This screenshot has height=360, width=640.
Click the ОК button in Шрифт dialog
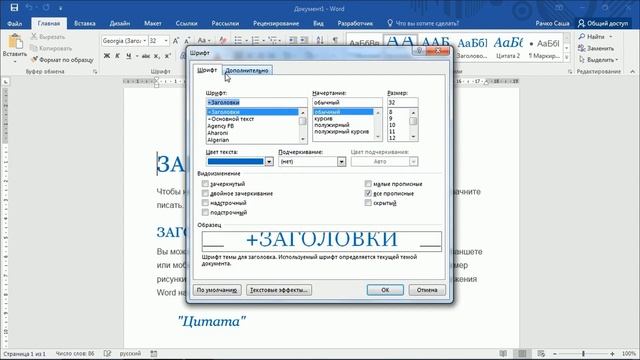point(385,290)
